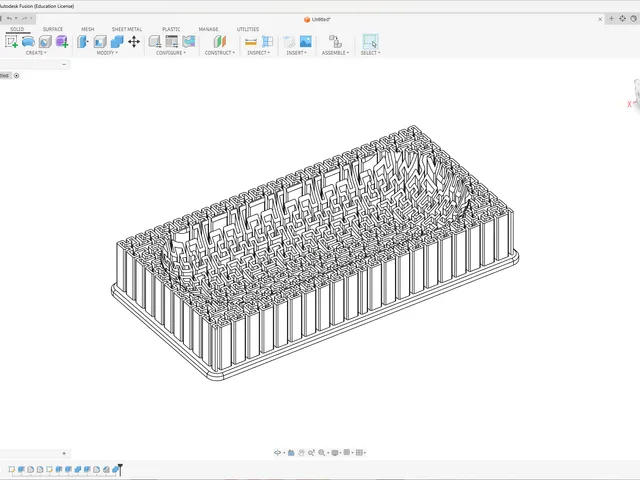This screenshot has height=480, width=640.
Task: Click the teal map-like Configure icon
Action: tap(189, 42)
